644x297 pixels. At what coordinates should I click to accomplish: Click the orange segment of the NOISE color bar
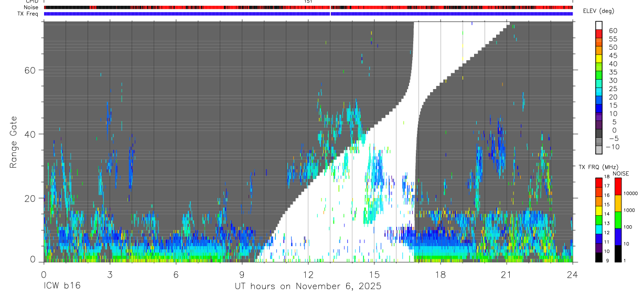click(618, 203)
